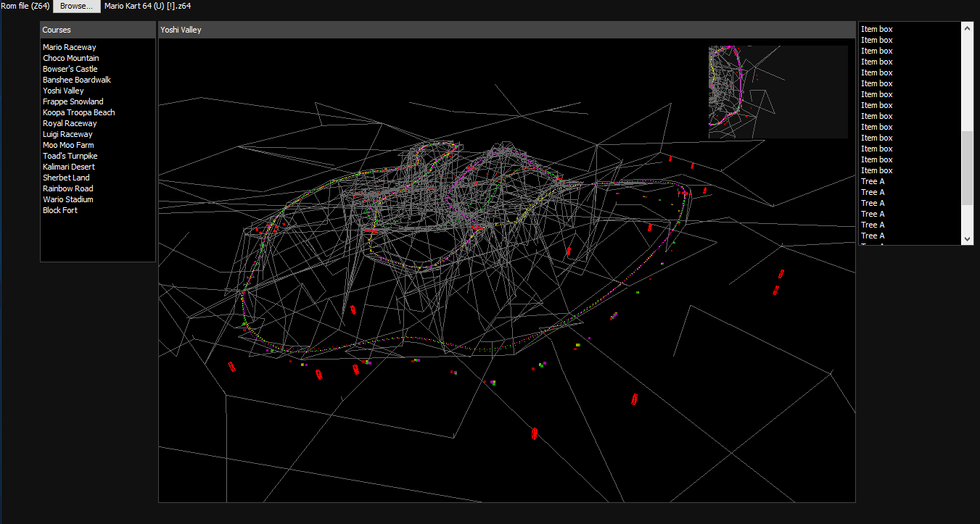Select Koopa Troopa Beach course

coord(79,112)
